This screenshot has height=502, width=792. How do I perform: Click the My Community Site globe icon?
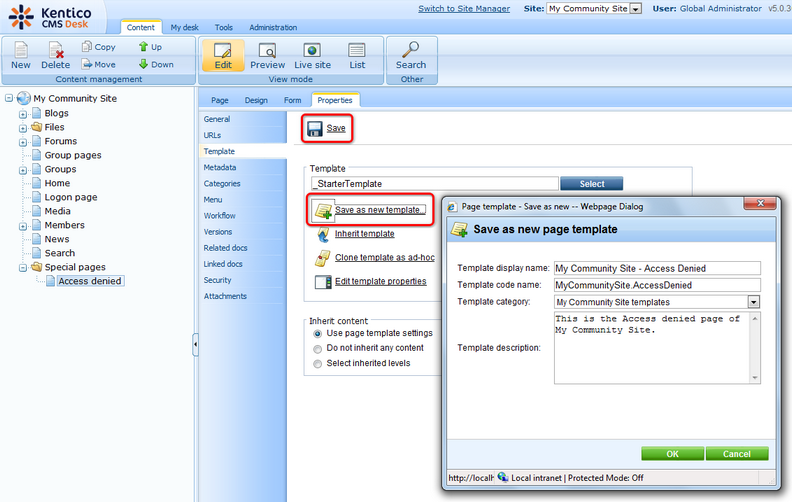(24, 98)
